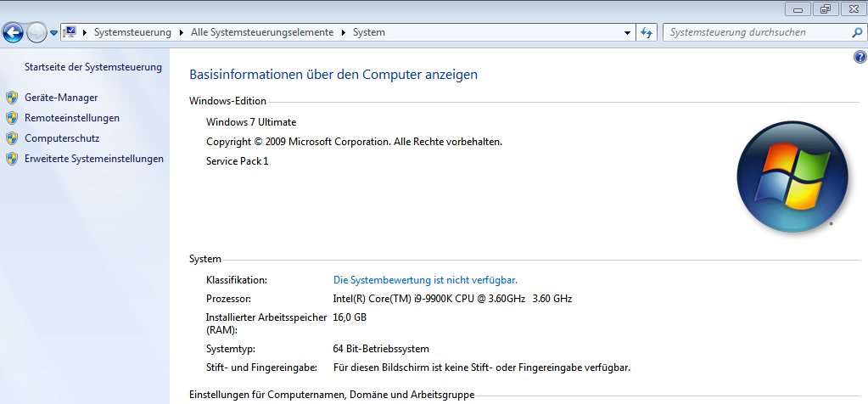Screen dimensions: 868x404
Task: Click the heading 'Basisinformationen über den Computer anzeigen'
Action: pyautogui.click(x=333, y=75)
